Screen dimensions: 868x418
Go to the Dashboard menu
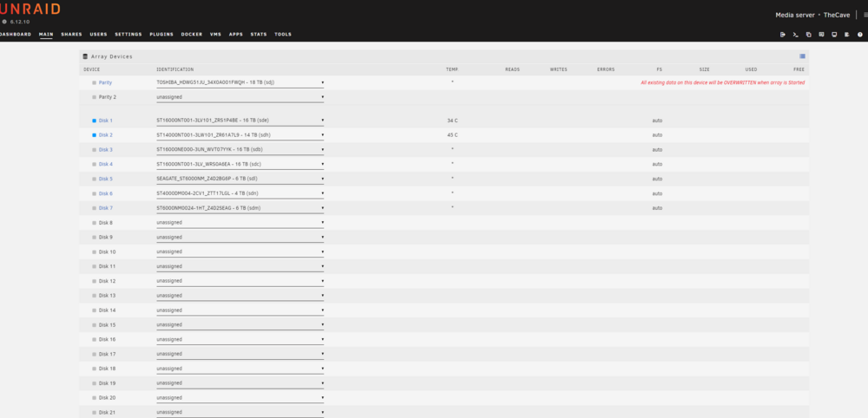(x=16, y=35)
